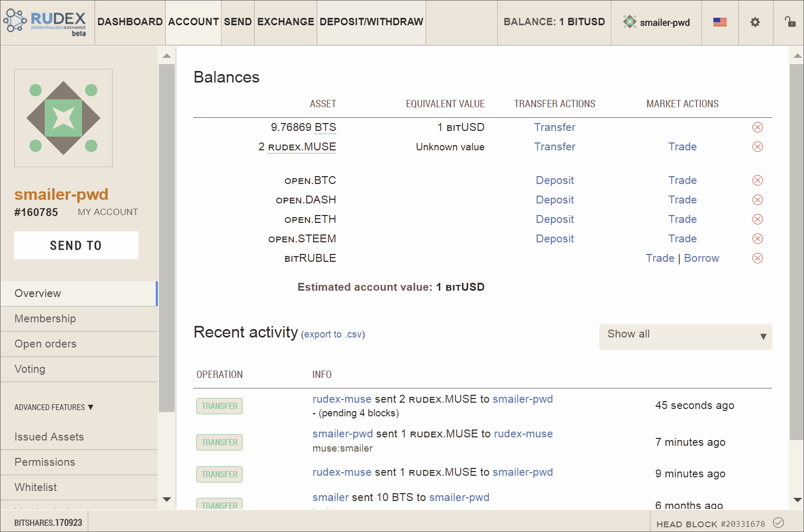Image resolution: width=804 pixels, height=532 pixels.
Task: Click the padlock unlock icon
Action: point(790,22)
